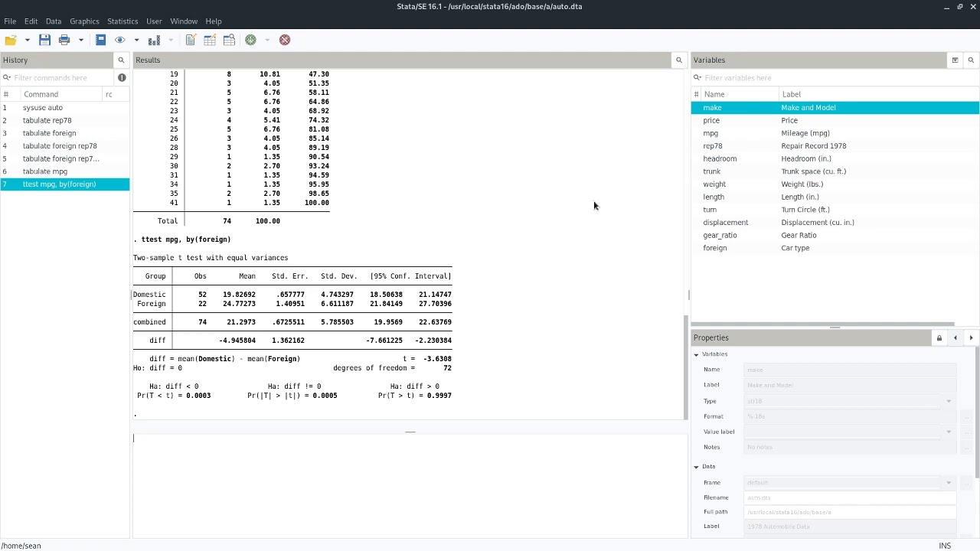Select the 'headroom' variable row
Viewport: 980px width, 551px height.
tap(835, 158)
